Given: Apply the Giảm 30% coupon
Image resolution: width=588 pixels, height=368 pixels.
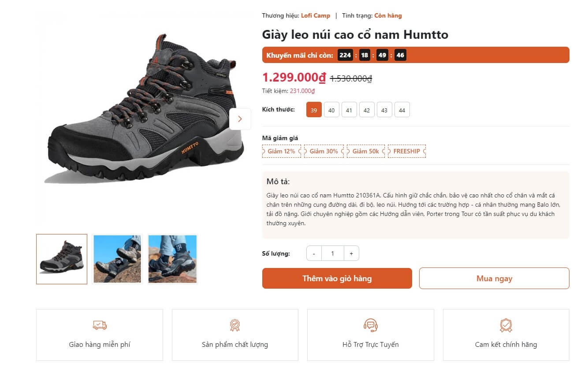Looking at the screenshot, I should 324,151.
